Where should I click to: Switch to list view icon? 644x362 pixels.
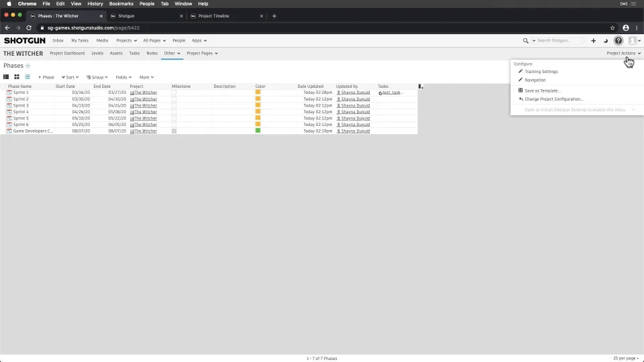[28, 76]
